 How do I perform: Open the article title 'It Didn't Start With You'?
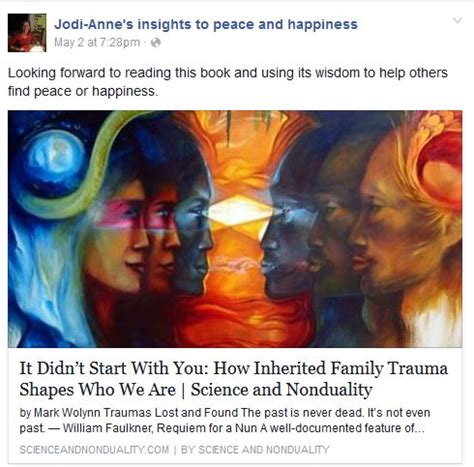pyautogui.click(x=233, y=368)
